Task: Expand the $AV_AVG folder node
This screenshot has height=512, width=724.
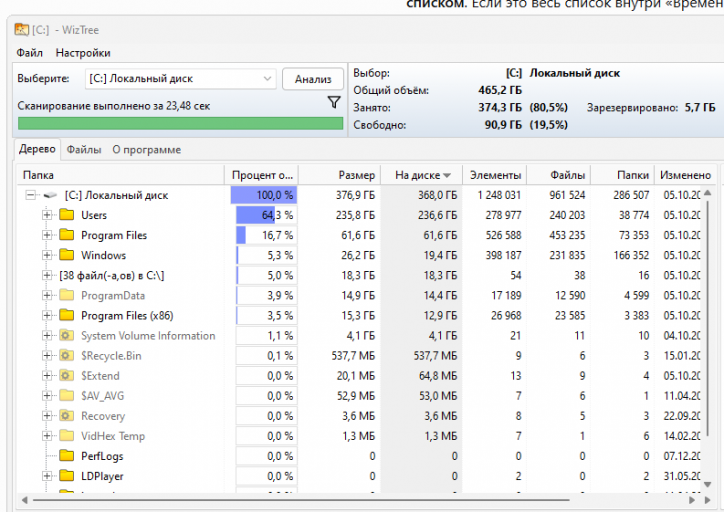Action: coord(47,396)
